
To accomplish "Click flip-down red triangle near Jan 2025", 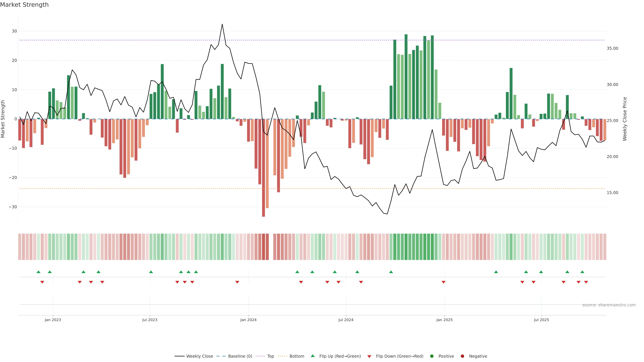I will click(x=443, y=282).
